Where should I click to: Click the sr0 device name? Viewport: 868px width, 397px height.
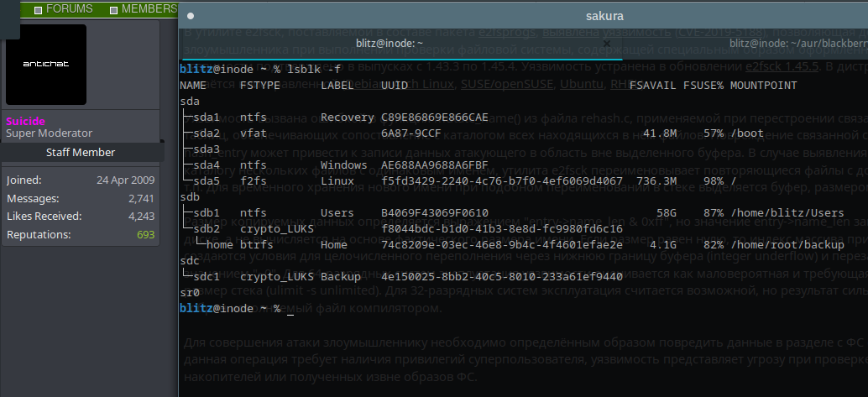click(190, 293)
